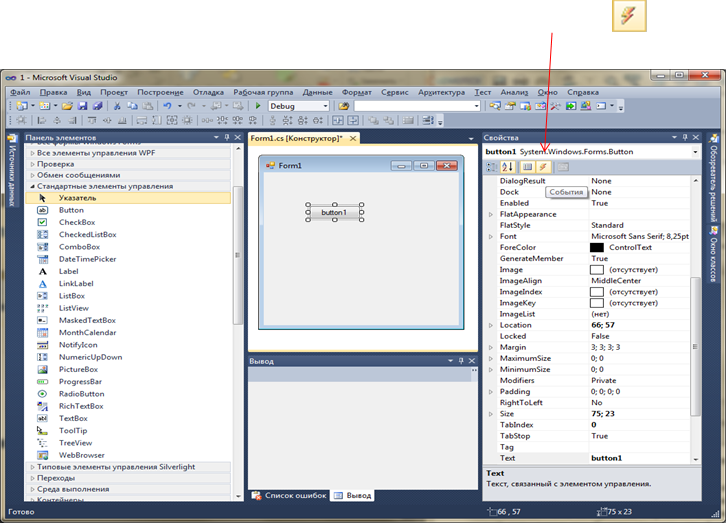Choose the PictureBox toolbox item
The width and height of the screenshot is (726, 523).
(x=78, y=369)
